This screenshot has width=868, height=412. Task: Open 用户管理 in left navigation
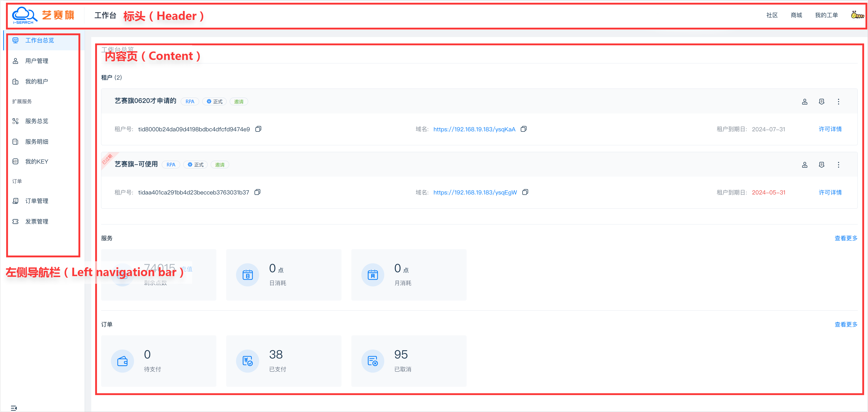pyautogui.click(x=36, y=61)
